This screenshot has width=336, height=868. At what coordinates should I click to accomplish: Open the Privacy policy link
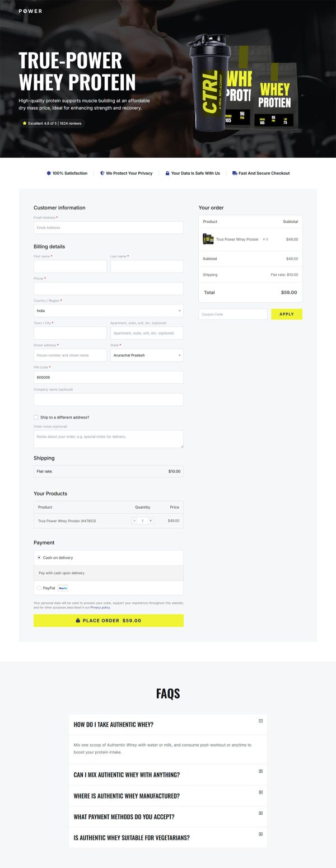[x=100, y=607]
